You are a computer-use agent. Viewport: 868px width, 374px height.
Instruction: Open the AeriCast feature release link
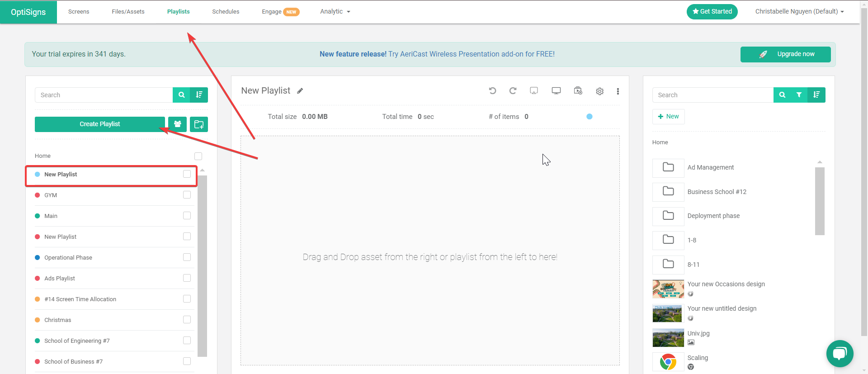(437, 54)
